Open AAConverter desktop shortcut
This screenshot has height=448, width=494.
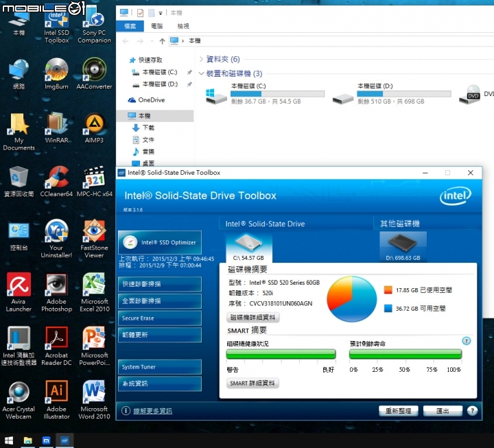pyautogui.click(x=94, y=74)
